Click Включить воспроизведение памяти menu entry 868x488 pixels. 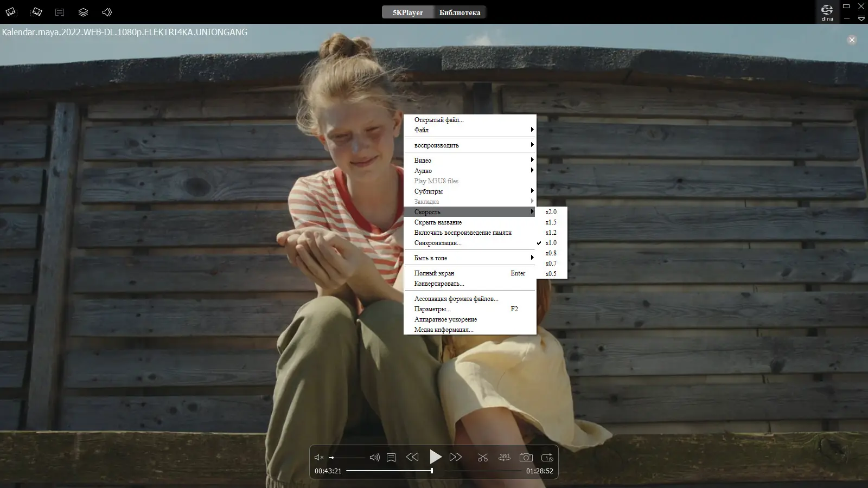pyautogui.click(x=470, y=233)
